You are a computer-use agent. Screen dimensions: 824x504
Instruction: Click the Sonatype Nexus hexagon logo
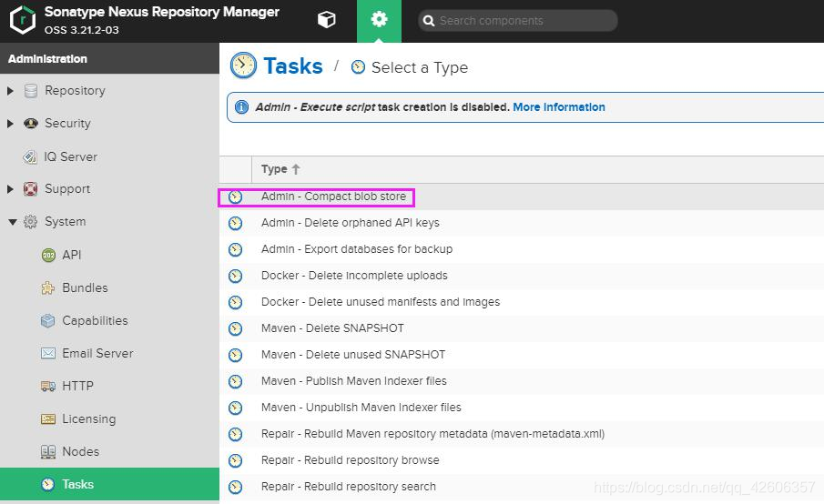23,20
